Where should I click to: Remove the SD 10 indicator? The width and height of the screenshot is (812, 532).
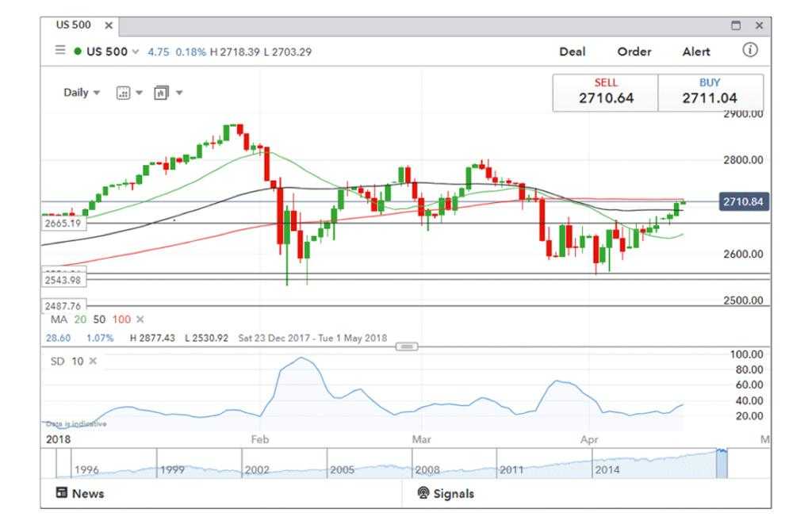92,362
